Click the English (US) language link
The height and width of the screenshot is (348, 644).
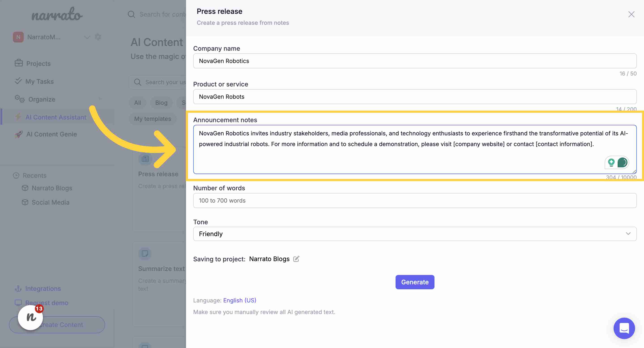click(239, 300)
